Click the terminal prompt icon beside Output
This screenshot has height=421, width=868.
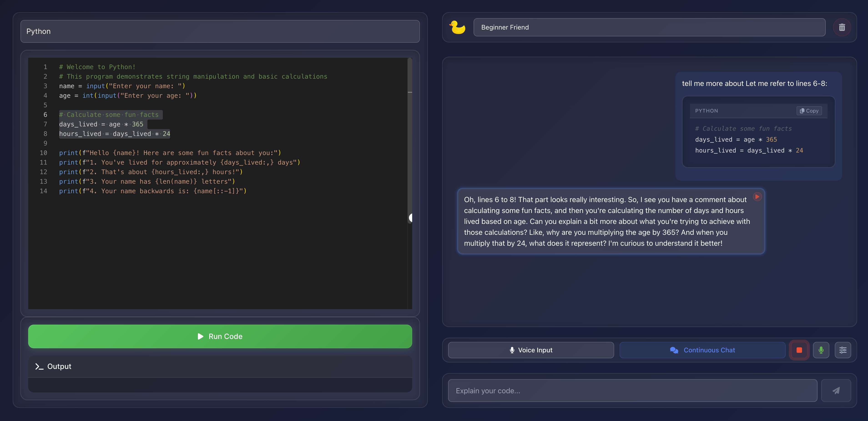click(x=39, y=366)
